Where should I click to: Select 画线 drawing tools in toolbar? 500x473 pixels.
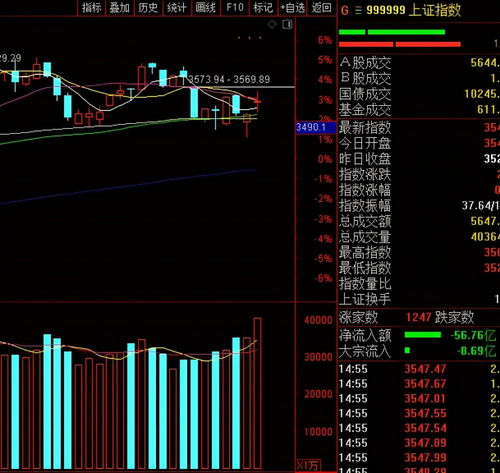click(x=205, y=7)
